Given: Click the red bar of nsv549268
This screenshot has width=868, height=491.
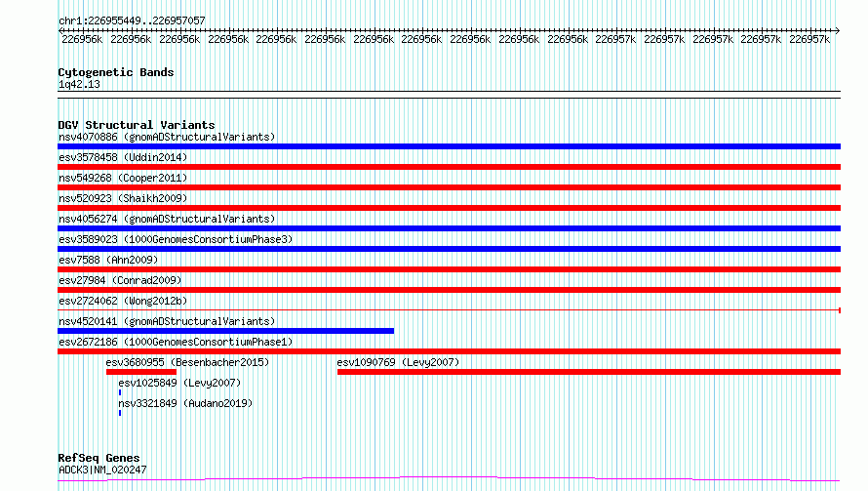Looking at the screenshot, I should click(x=449, y=187).
